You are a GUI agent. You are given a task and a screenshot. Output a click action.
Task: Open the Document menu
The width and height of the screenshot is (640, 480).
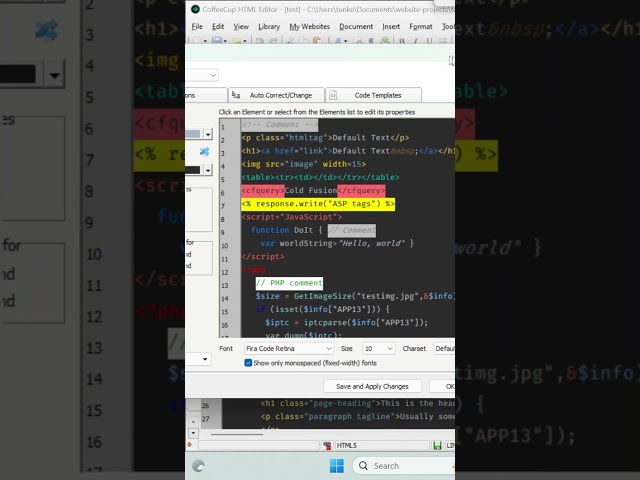pos(356,27)
